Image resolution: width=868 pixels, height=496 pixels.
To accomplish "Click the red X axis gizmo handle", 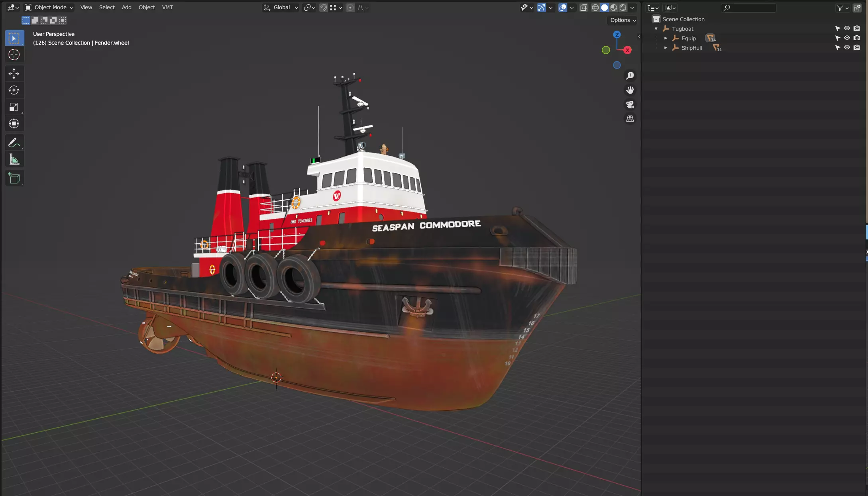I will pyautogui.click(x=628, y=50).
